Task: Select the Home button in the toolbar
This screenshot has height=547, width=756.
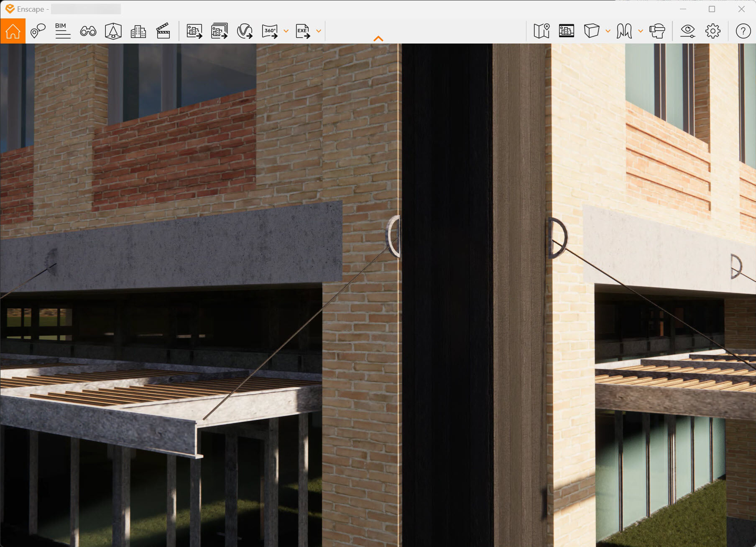Action: (13, 31)
